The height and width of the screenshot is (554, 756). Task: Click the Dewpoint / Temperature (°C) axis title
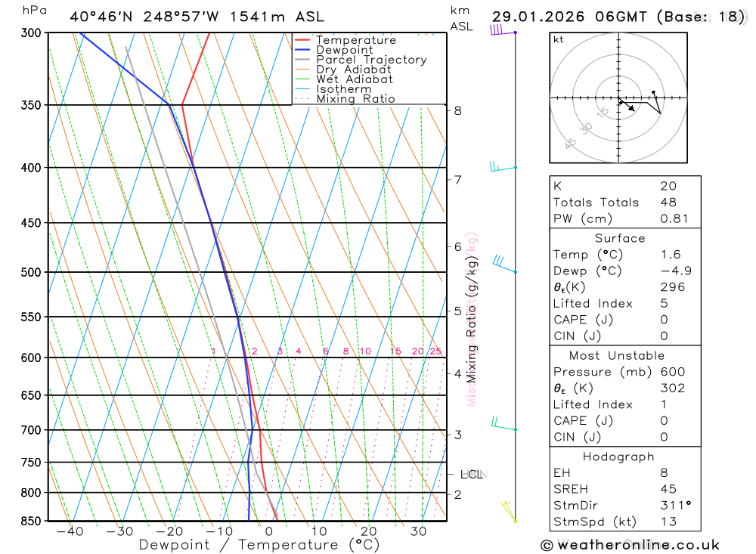point(259,545)
